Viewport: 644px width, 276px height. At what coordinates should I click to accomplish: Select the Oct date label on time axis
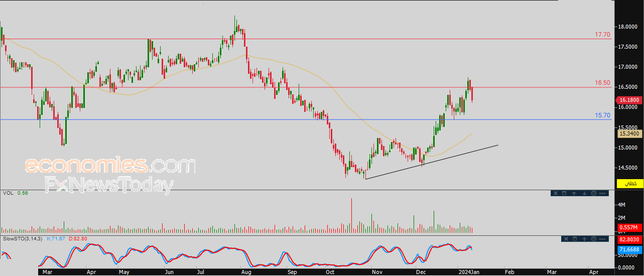click(x=330, y=271)
